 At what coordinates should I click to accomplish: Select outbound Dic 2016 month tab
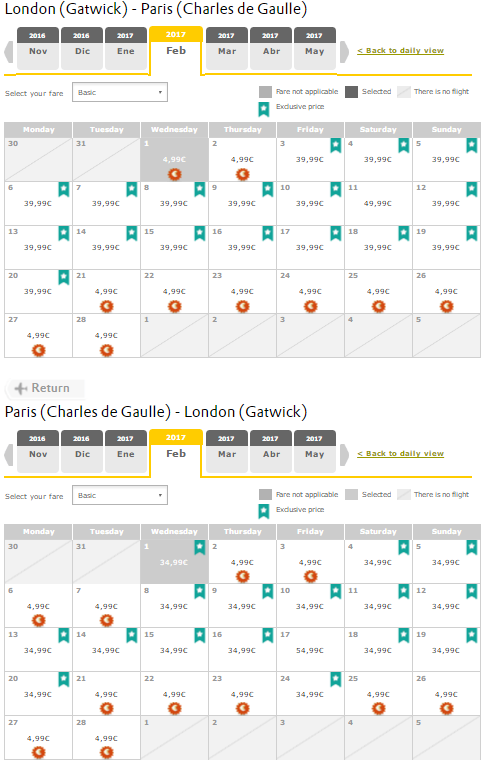point(82,49)
